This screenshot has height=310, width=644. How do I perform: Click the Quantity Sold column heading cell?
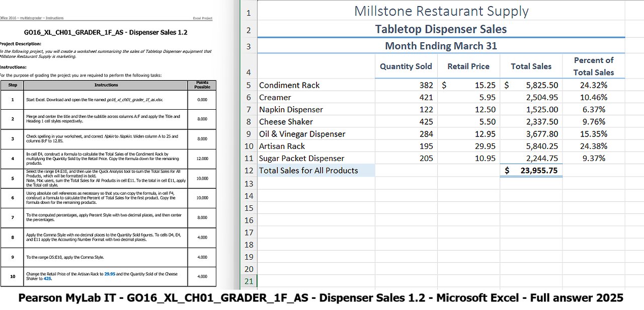406,66
